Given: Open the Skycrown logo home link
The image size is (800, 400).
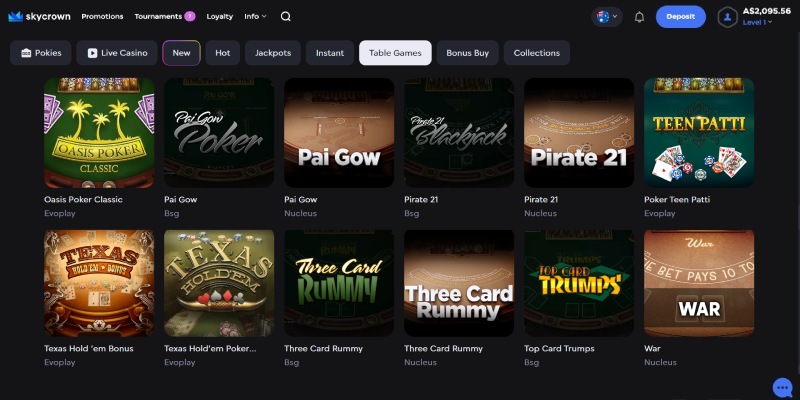Looking at the screenshot, I should click(39, 16).
